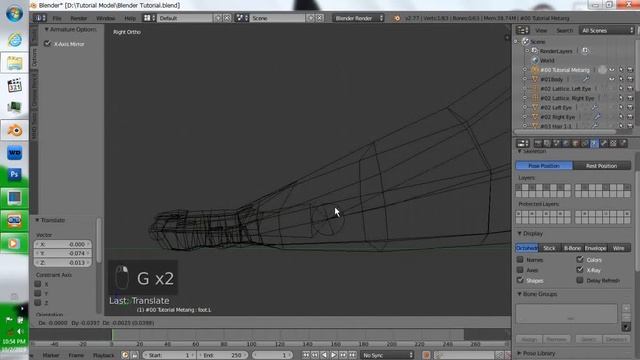Screen dimensions: 640x360
Task: Collapse the Display panel
Action: click(x=520, y=233)
